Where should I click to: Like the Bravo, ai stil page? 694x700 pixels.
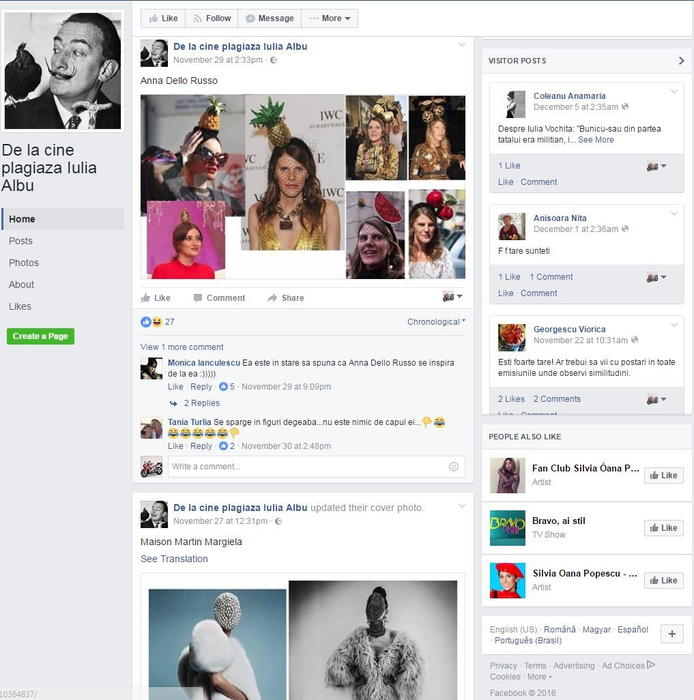[664, 528]
